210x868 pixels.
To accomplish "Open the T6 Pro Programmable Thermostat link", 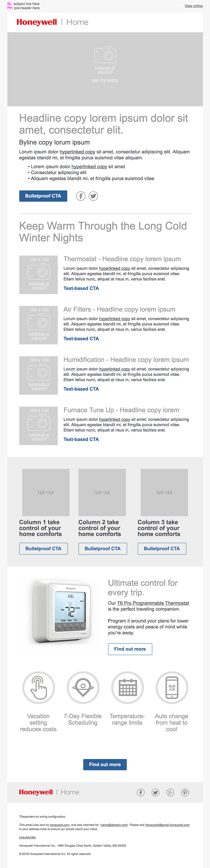I will [153, 603].
